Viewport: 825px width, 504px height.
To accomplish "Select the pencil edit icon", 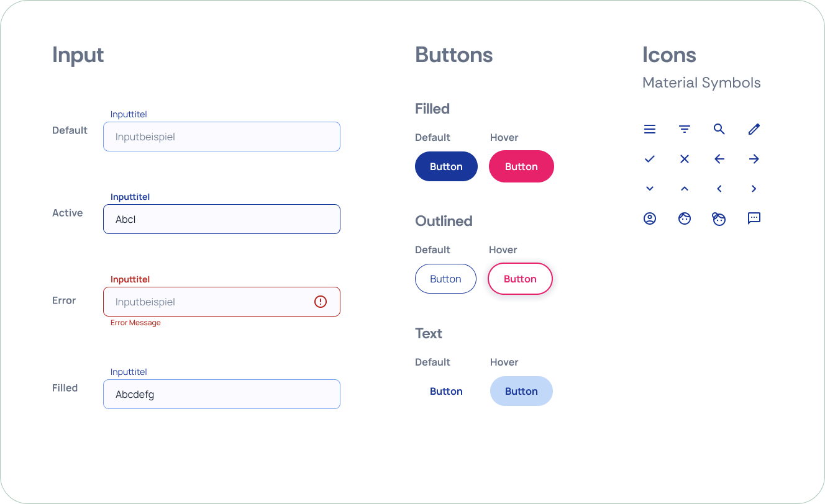I will pos(754,129).
